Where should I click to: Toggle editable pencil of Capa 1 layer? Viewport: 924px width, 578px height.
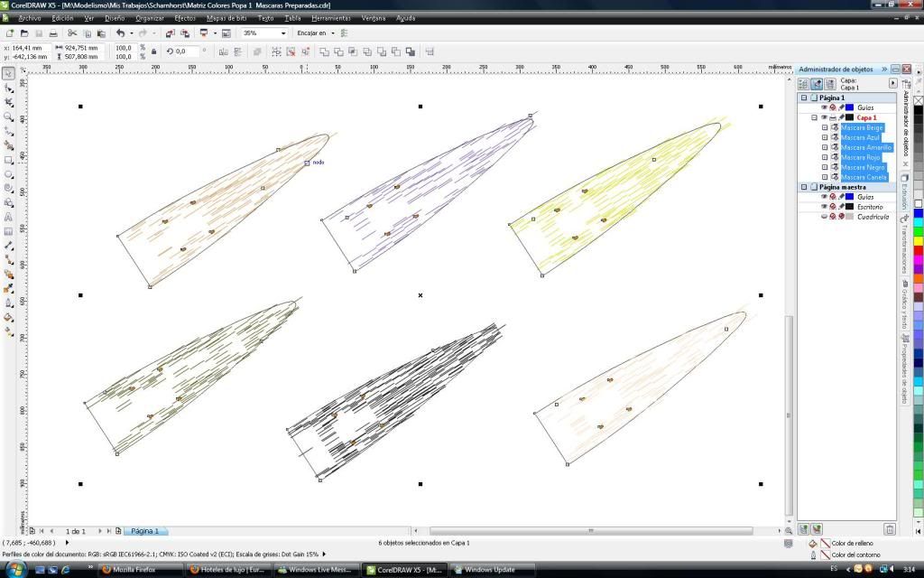coord(841,117)
